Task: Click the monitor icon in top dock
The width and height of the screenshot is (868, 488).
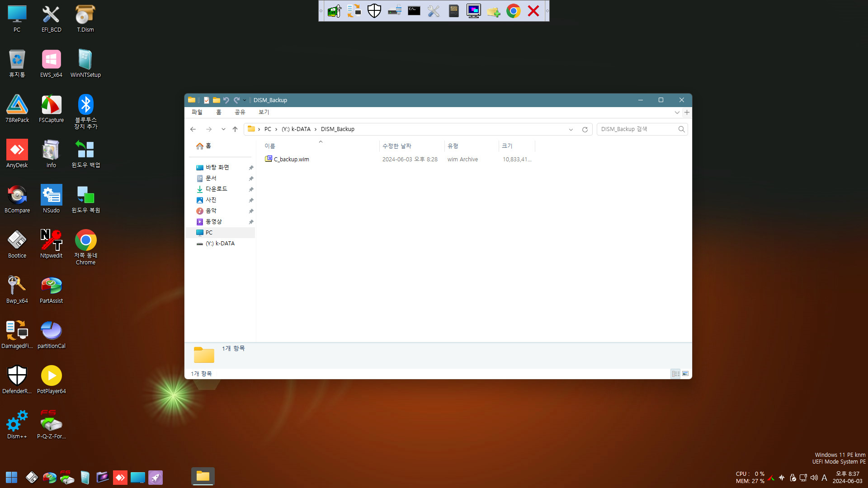Action: point(474,11)
